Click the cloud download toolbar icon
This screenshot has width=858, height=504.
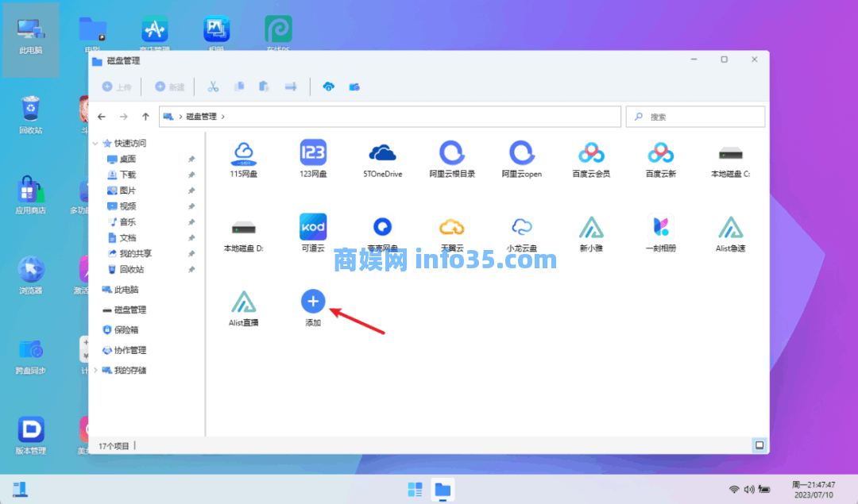coord(328,87)
